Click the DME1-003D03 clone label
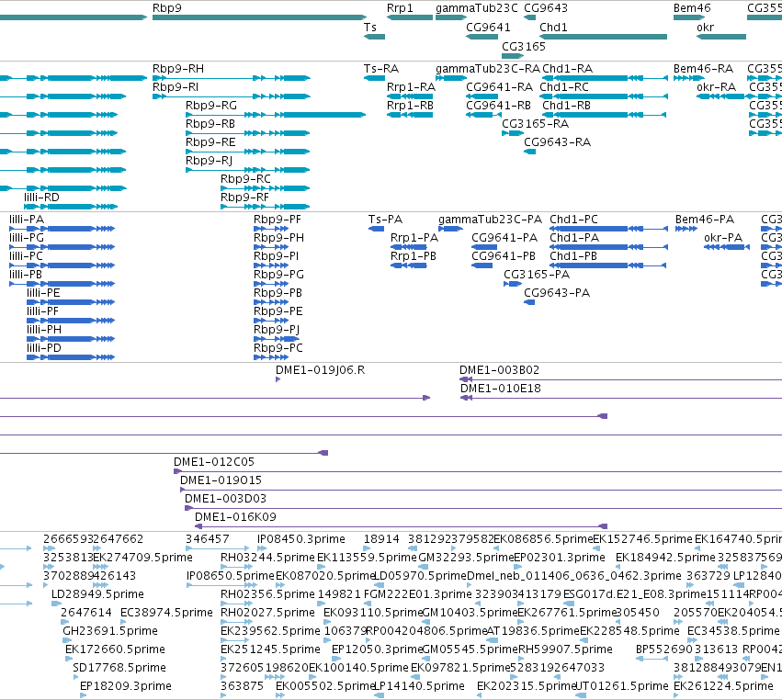Image resolution: width=782 pixels, height=700 pixels. 225,499
